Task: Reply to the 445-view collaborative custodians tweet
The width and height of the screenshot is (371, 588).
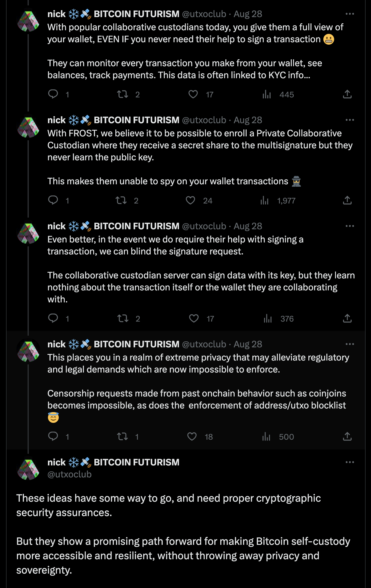Action: [x=53, y=94]
